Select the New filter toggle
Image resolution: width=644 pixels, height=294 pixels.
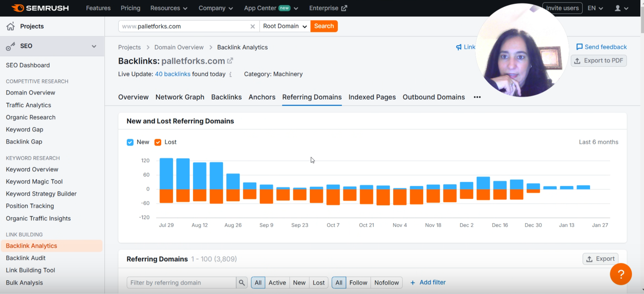point(299,282)
